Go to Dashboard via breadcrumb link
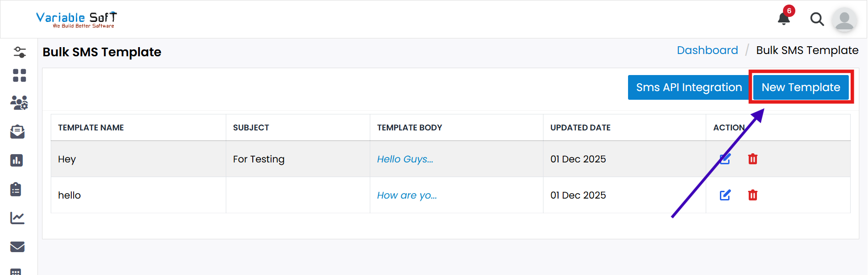The width and height of the screenshot is (868, 275). coord(707,50)
